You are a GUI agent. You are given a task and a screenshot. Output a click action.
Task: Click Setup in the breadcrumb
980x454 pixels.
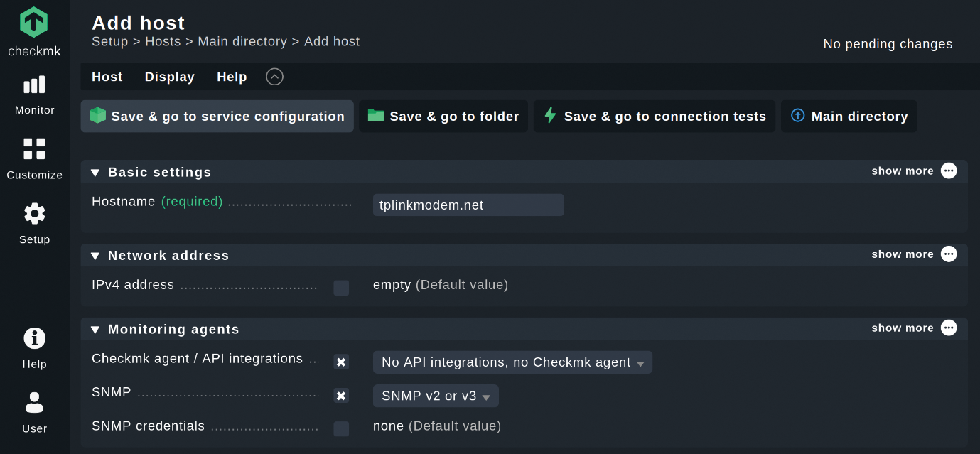pyautogui.click(x=110, y=42)
